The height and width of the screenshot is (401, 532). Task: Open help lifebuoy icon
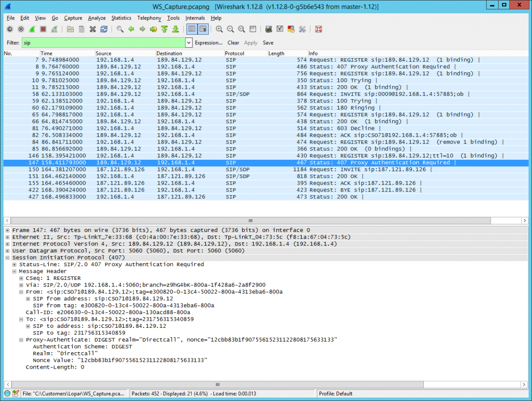tap(318, 29)
